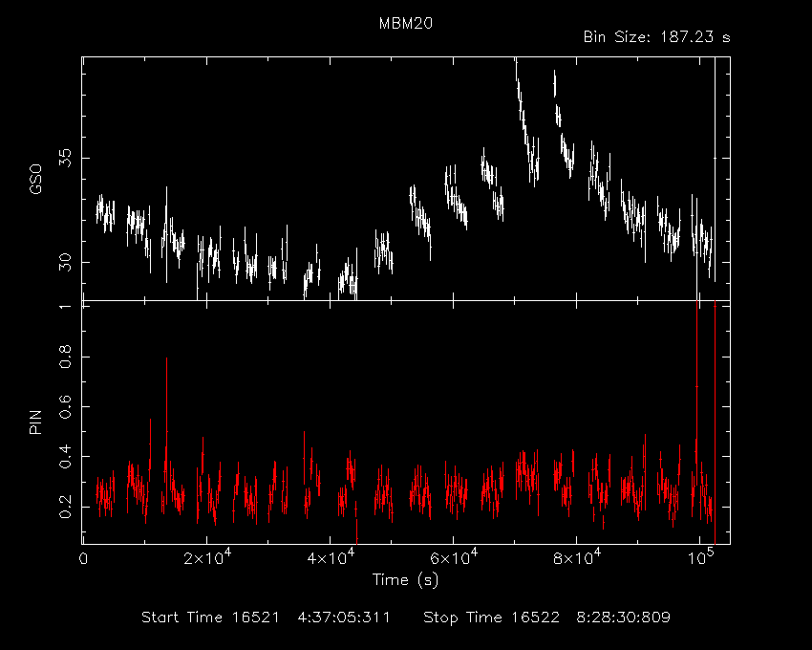Select the Bin Size: 187.23 s label

pyautogui.click(x=656, y=37)
